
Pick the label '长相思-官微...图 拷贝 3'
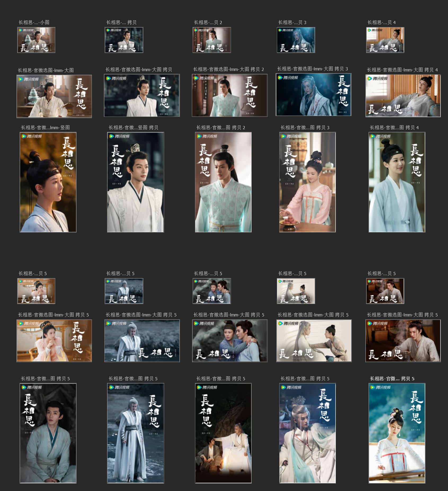[305, 128]
